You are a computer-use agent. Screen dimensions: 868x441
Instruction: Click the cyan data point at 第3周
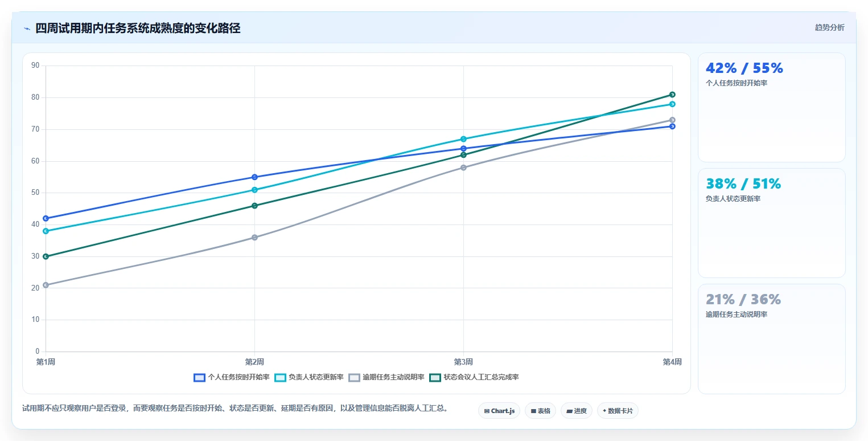(463, 139)
